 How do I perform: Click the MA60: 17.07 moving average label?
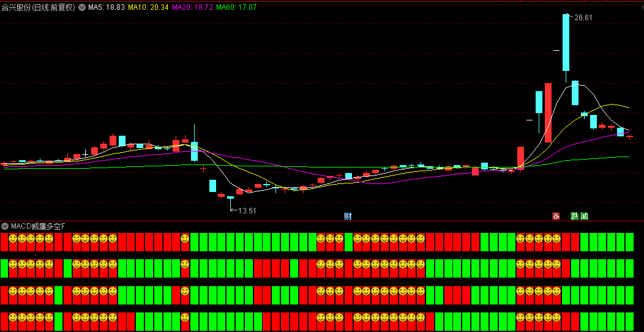[236, 7]
